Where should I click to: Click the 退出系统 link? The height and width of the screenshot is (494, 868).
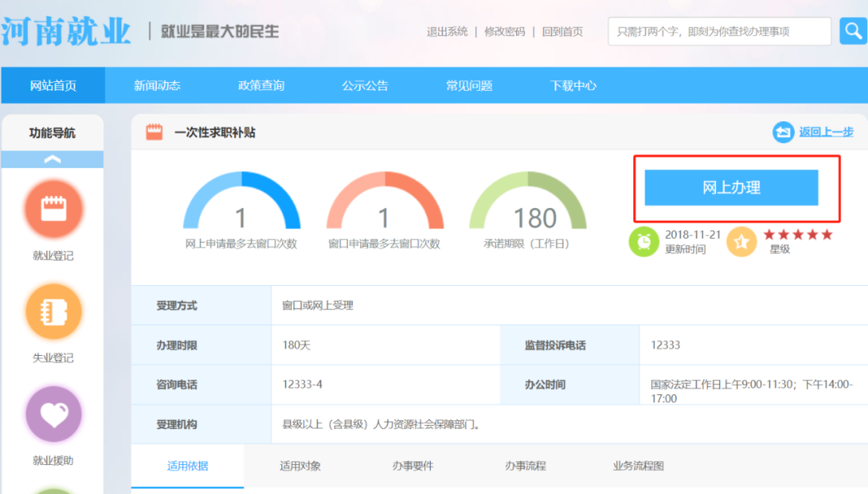pyautogui.click(x=448, y=31)
